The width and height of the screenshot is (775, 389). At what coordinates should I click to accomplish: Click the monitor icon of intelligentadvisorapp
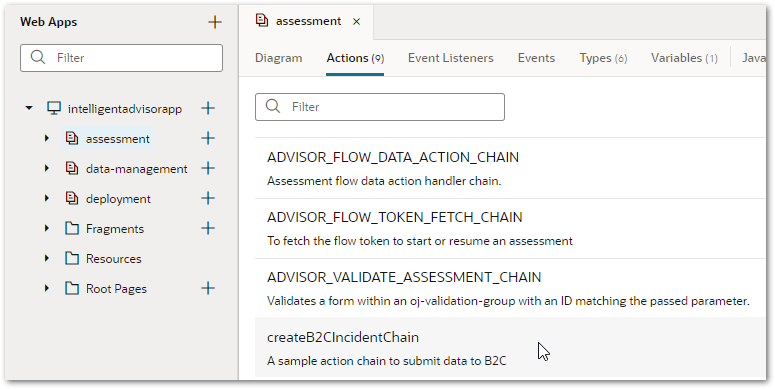click(x=54, y=108)
